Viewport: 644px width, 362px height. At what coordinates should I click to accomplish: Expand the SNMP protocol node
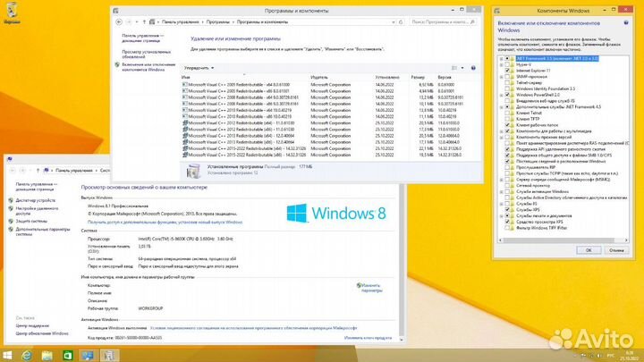(x=502, y=77)
